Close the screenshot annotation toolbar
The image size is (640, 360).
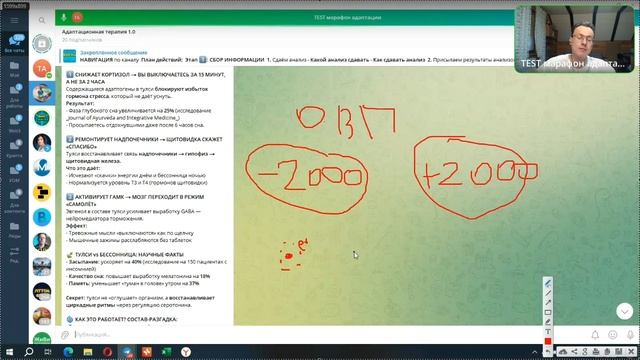tap(631, 351)
